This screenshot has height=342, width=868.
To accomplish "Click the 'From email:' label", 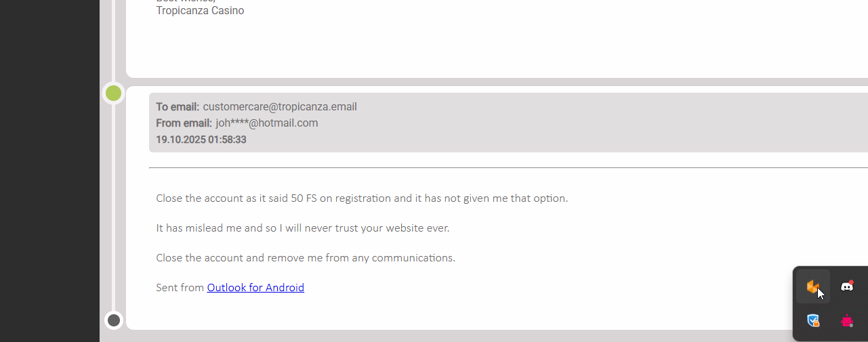I will pos(184,123).
